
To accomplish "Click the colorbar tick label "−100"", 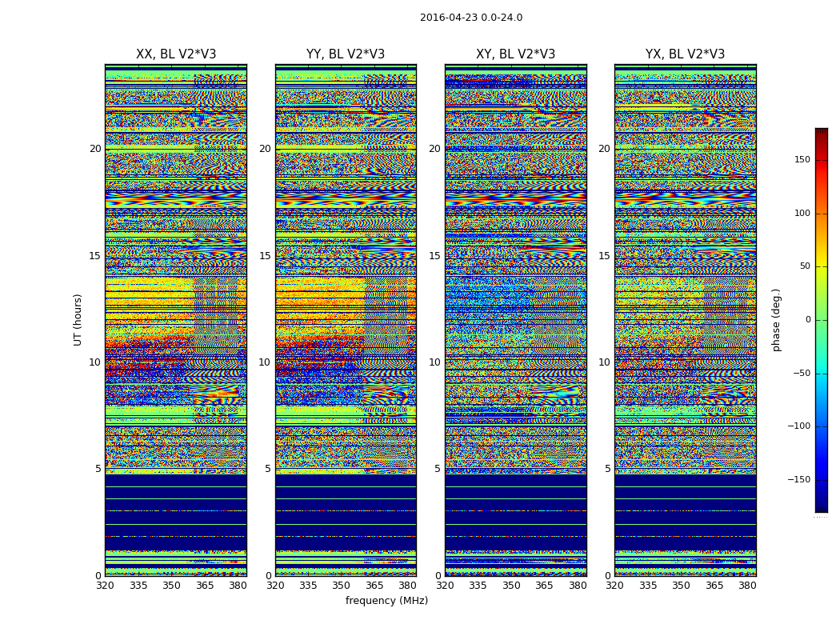I will (799, 426).
